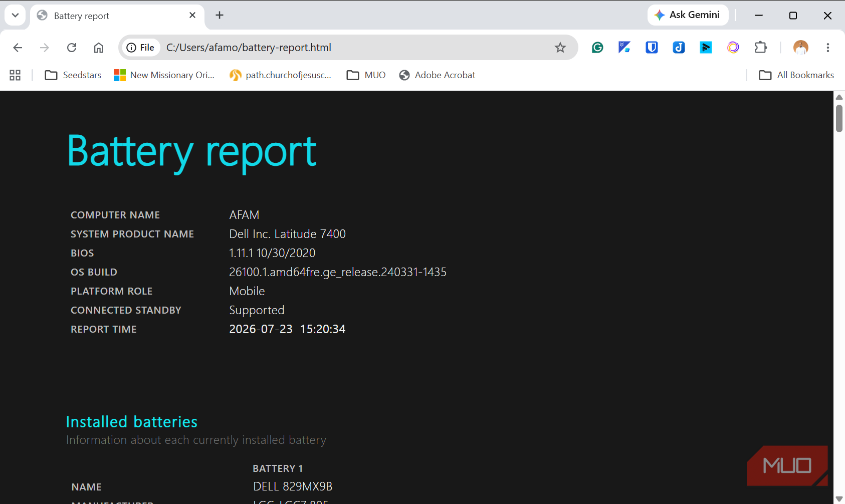845x504 pixels.
Task: Open the Adobe Acrobat bookmark
Action: tap(437, 75)
